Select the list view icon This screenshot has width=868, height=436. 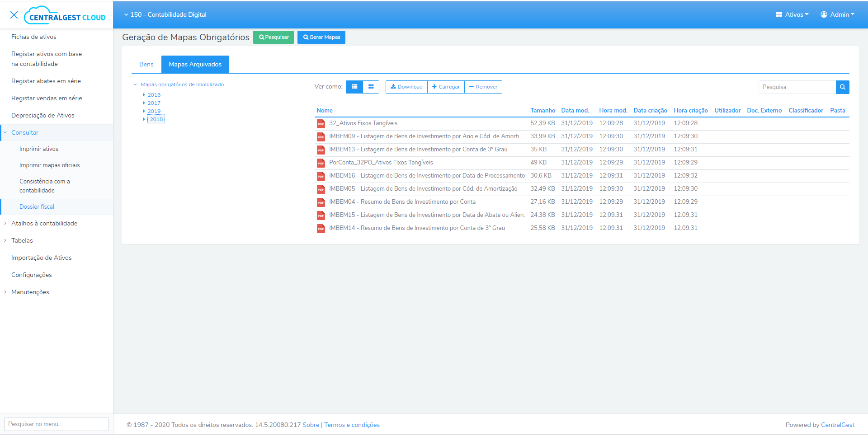click(354, 87)
